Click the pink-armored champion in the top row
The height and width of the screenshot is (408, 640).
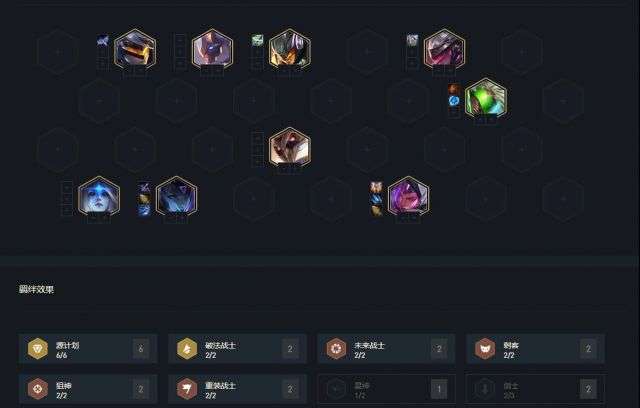coord(444,49)
